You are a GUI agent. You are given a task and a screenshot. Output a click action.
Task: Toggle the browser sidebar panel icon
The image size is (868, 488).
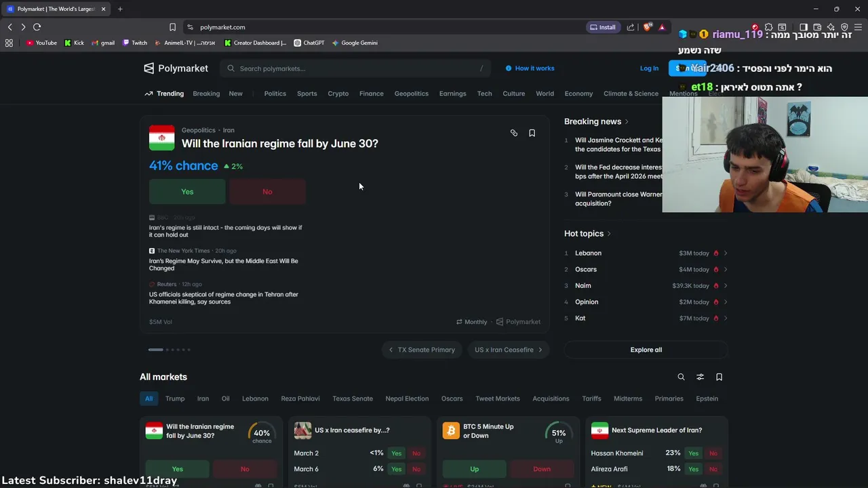pos(804,27)
